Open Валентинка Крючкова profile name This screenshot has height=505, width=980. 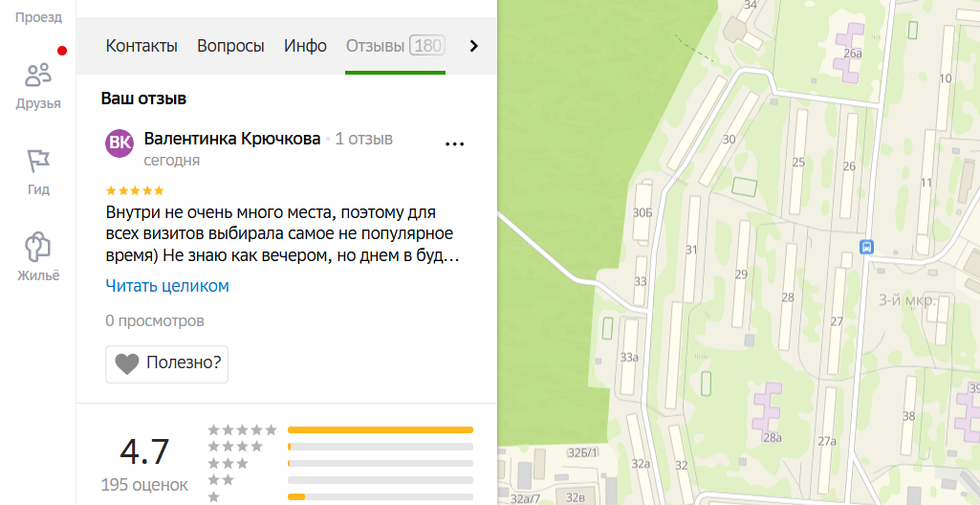tap(232, 138)
